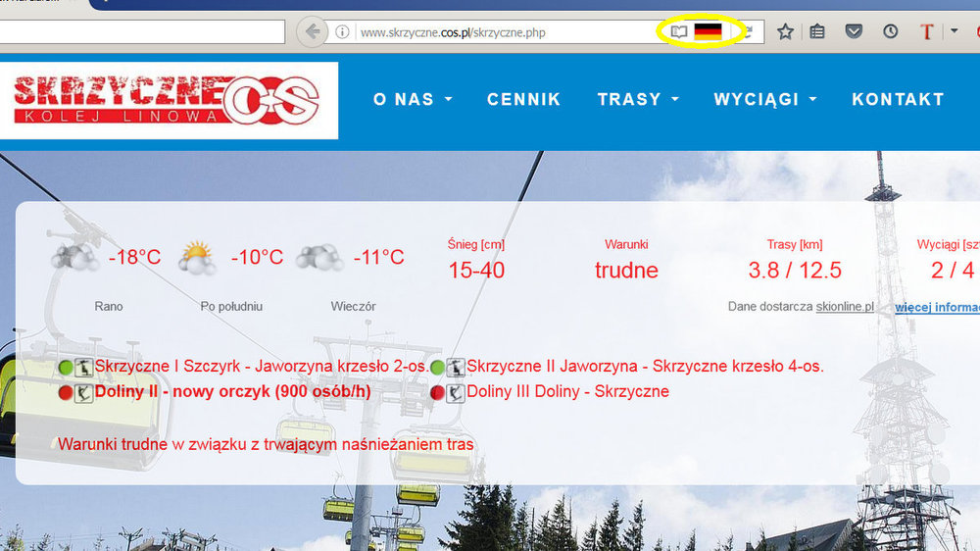
Task: Click the Skrzyczne Kolej Linowa logo
Action: click(x=167, y=100)
